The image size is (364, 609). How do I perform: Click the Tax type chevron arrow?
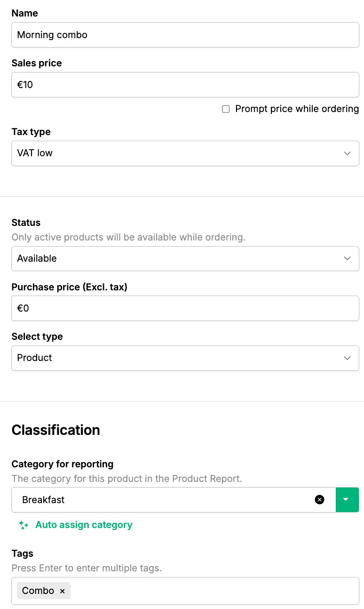pos(347,153)
